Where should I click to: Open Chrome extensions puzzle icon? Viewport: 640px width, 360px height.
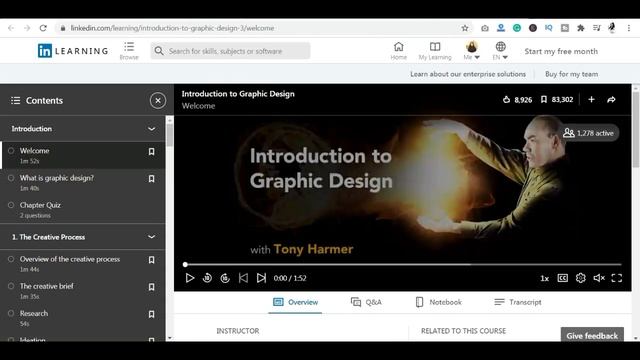[580, 28]
